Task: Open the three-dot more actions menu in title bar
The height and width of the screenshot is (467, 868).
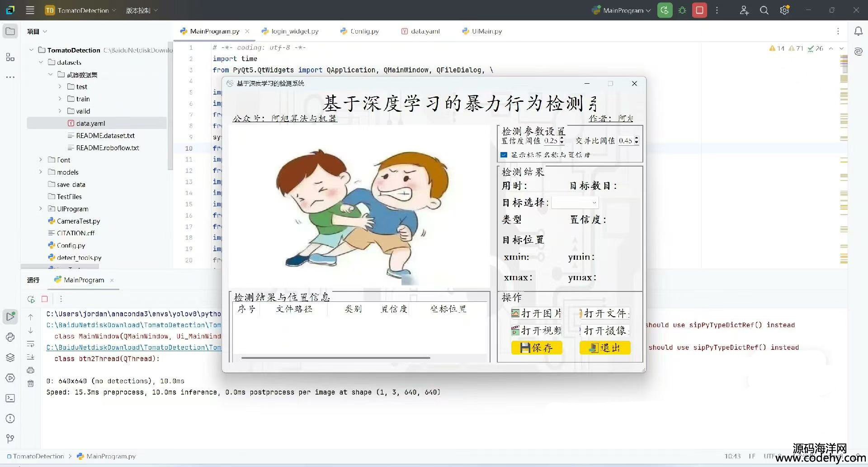Action: (x=717, y=10)
